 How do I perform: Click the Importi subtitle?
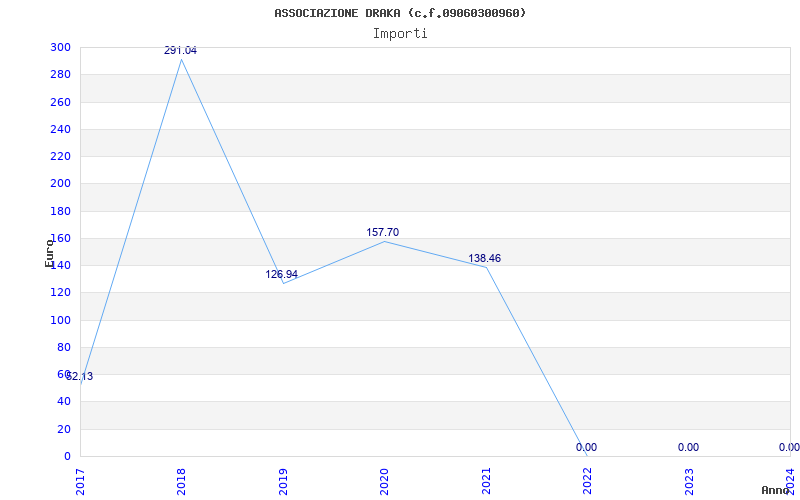pyautogui.click(x=400, y=34)
